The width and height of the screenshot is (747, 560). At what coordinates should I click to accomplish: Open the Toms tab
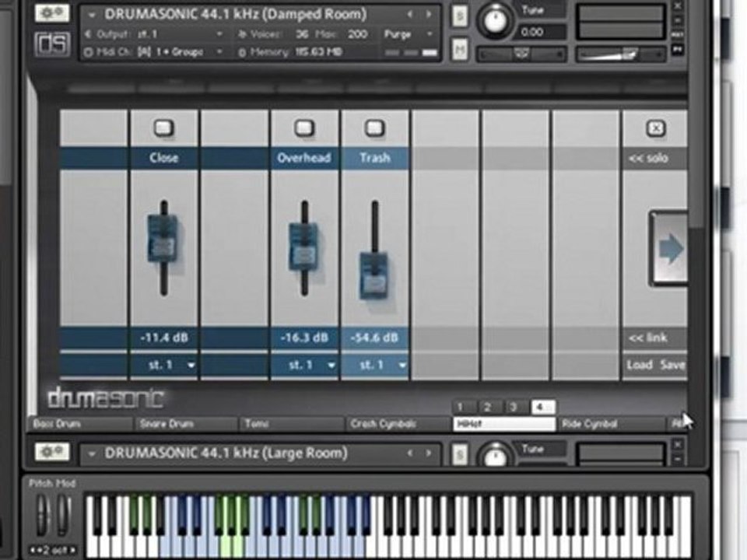292,424
